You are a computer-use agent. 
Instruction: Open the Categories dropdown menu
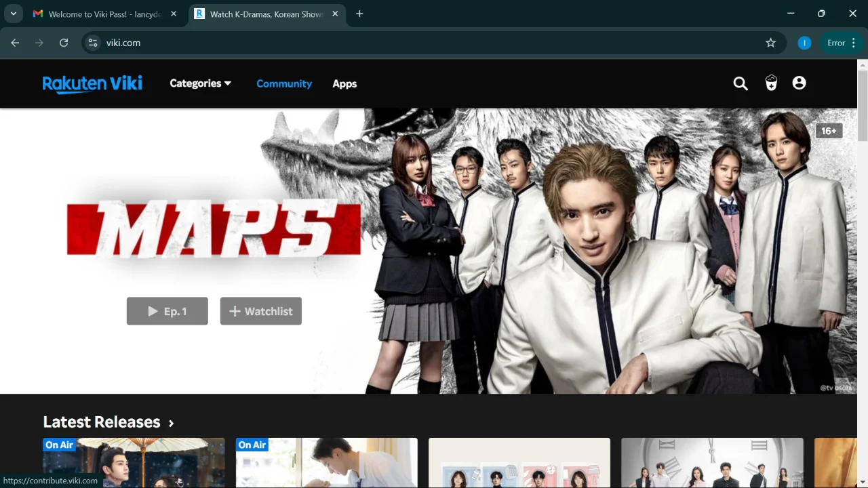(x=200, y=83)
